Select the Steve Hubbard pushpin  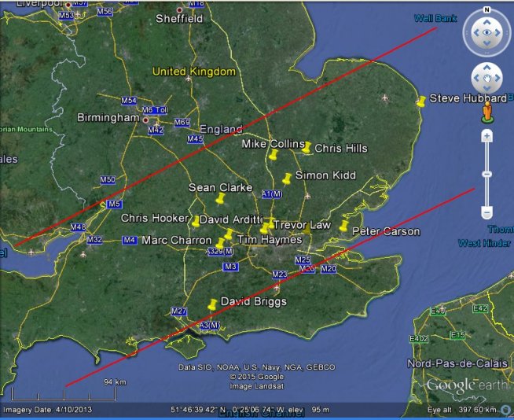point(421,101)
